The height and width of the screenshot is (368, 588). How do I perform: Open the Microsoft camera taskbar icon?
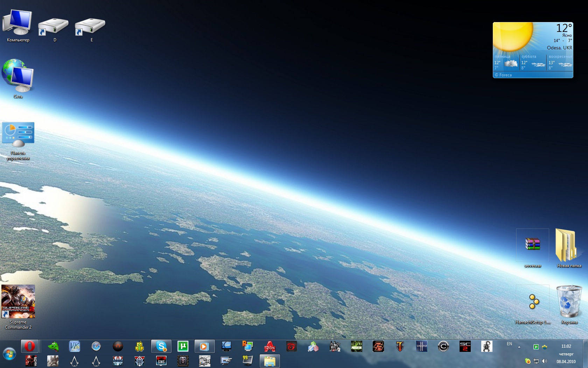point(205,361)
